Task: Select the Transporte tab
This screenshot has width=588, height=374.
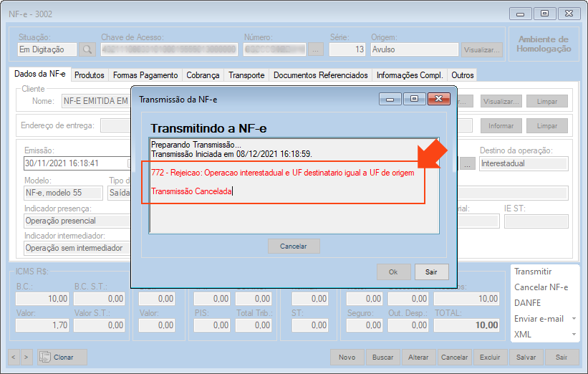Action: click(x=246, y=75)
